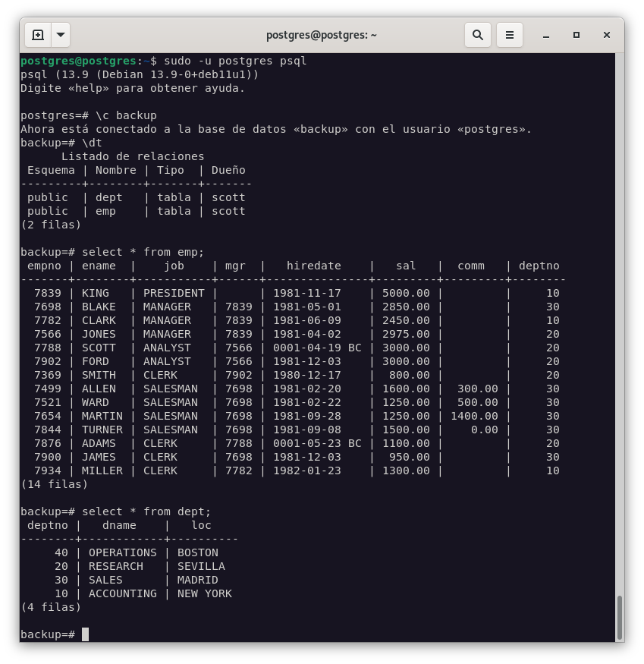The height and width of the screenshot is (664, 644).
Task: Maximize the terminal window
Action: [576, 35]
